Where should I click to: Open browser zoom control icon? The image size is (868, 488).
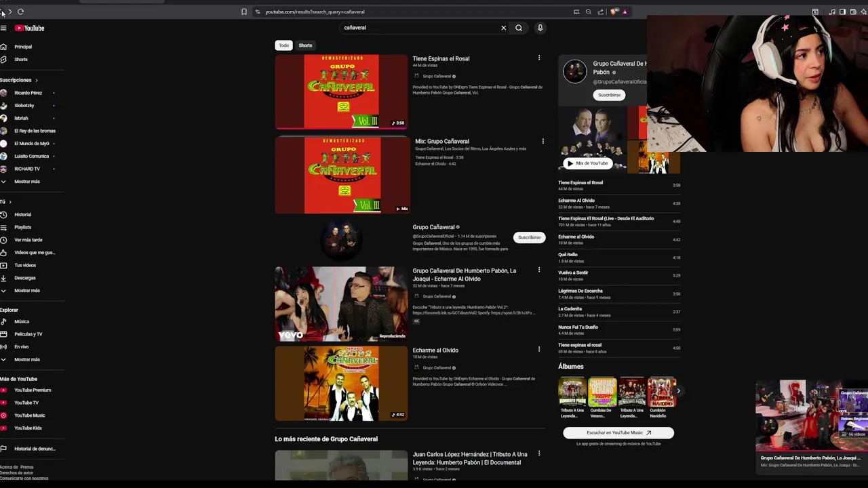[x=588, y=12]
